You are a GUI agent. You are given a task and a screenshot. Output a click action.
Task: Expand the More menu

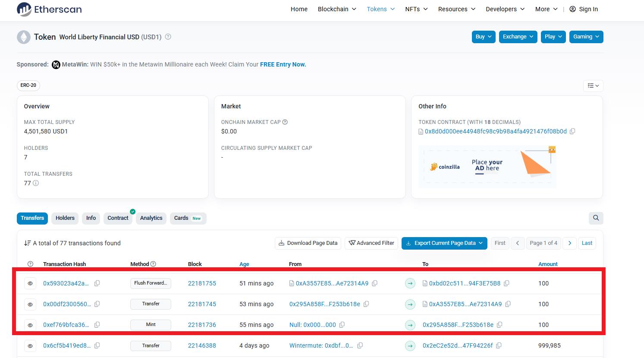click(x=546, y=9)
